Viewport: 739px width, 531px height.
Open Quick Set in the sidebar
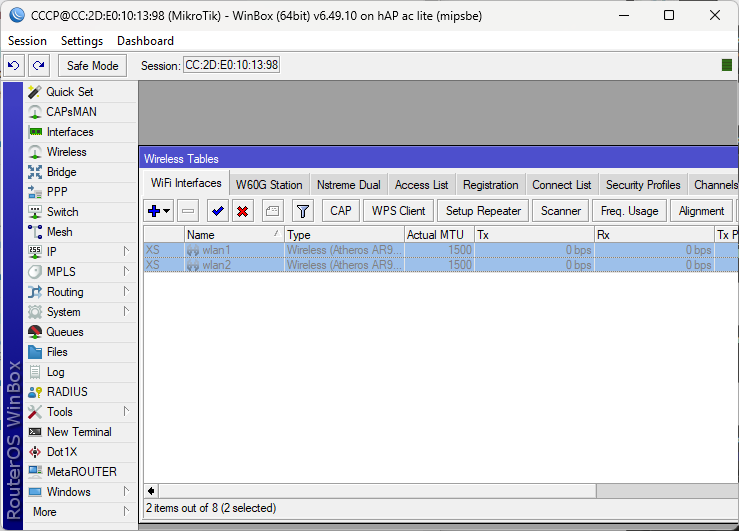pyautogui.click(x=81, y=92)
